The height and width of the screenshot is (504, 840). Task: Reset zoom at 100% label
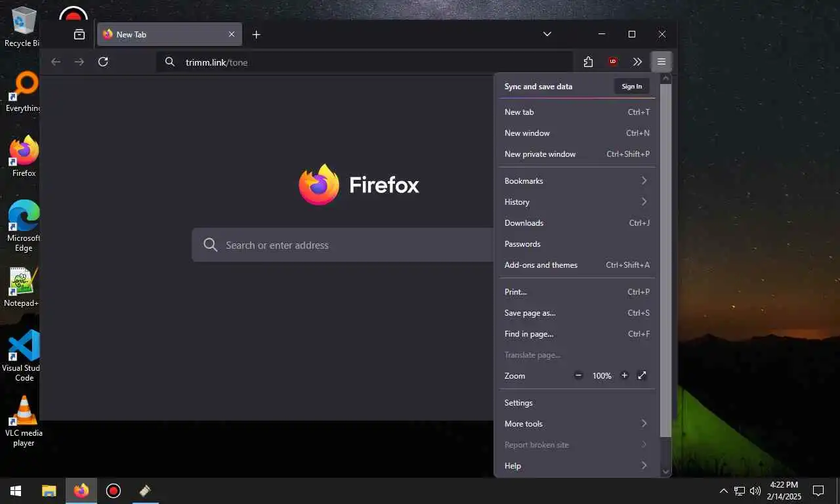click(602, 376)
